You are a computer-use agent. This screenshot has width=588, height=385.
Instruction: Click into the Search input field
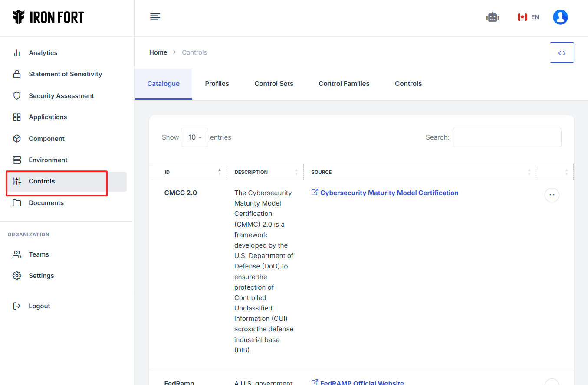(x=506, y=137)
